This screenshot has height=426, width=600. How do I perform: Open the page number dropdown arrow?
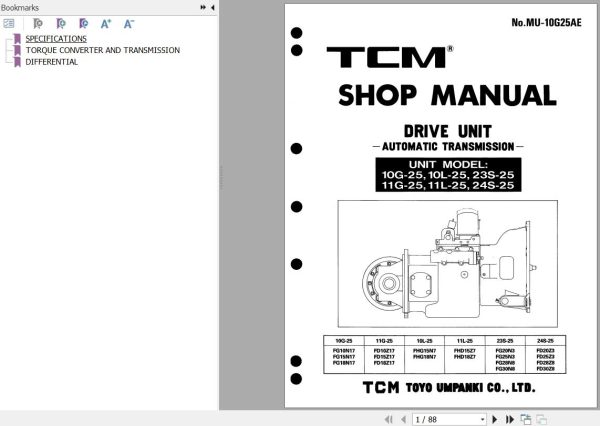click(x=483, y=419)
